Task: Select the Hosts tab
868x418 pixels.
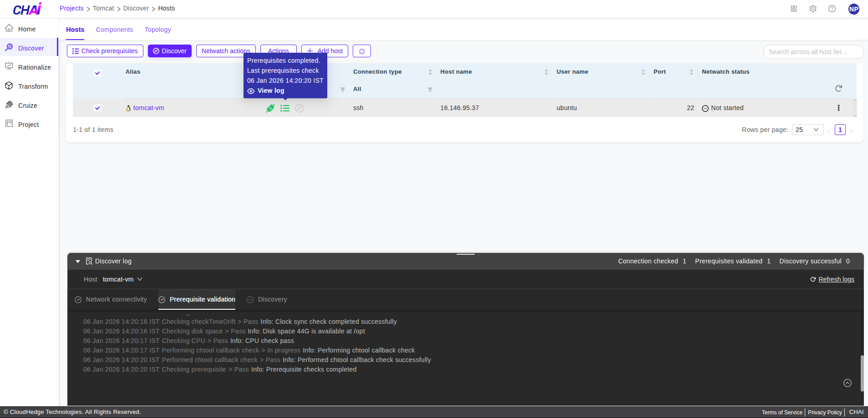Action: pos(75,30)
